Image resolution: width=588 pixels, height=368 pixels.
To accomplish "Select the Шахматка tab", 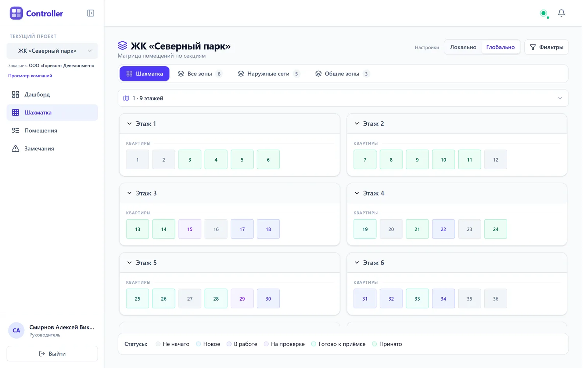I will (x=144, y=74).
